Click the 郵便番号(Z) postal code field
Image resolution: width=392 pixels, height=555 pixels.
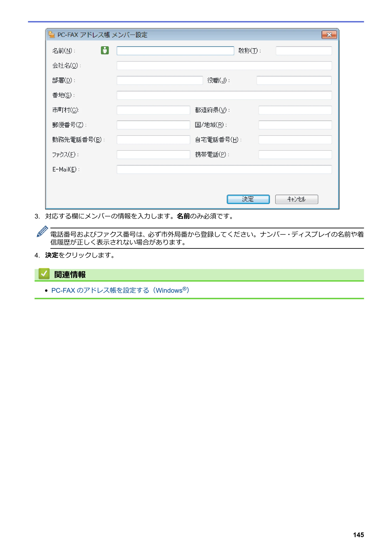[153, 125]
